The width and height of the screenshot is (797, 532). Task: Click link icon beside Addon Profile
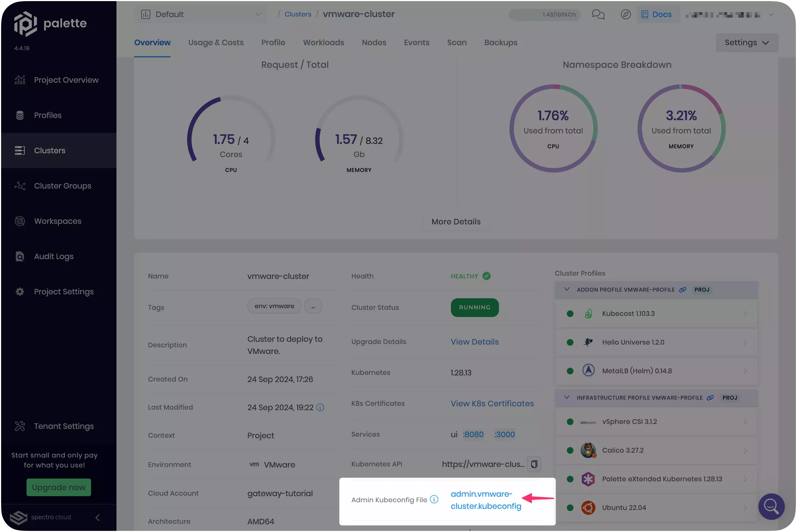(x=682, y=290)
